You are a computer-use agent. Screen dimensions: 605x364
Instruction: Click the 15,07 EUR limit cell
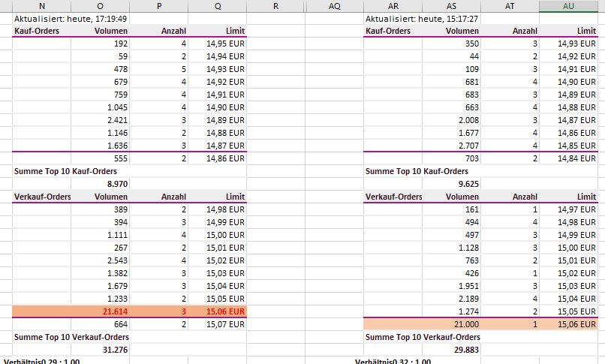tap(218, 323)
